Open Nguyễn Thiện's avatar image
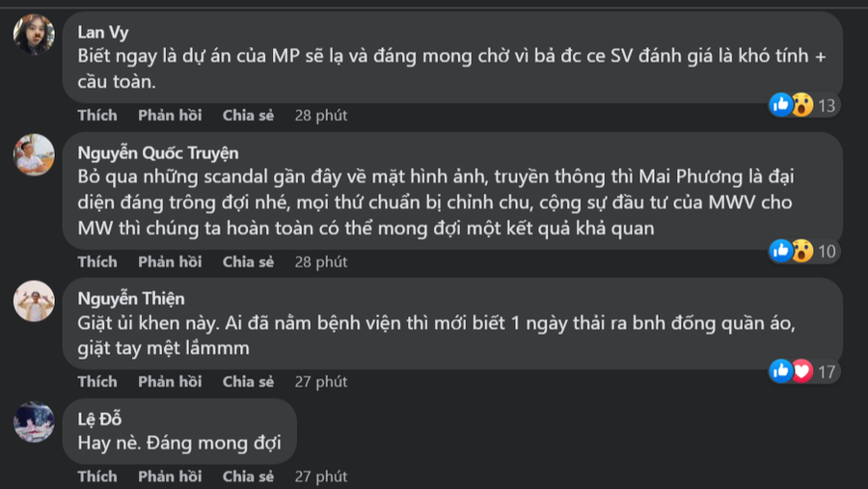868x489 pixels. 34,301
